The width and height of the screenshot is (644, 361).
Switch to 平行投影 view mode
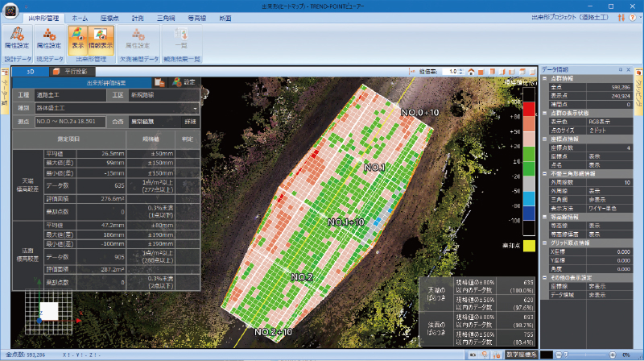pyautogui.click(x=71, y=72)
